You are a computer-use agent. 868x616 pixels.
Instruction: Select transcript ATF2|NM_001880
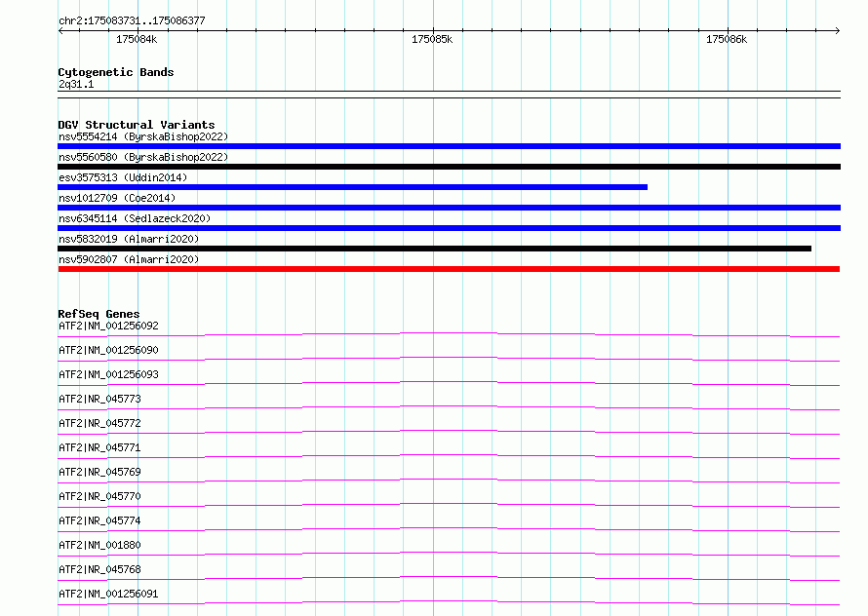(x=99, y=545)
